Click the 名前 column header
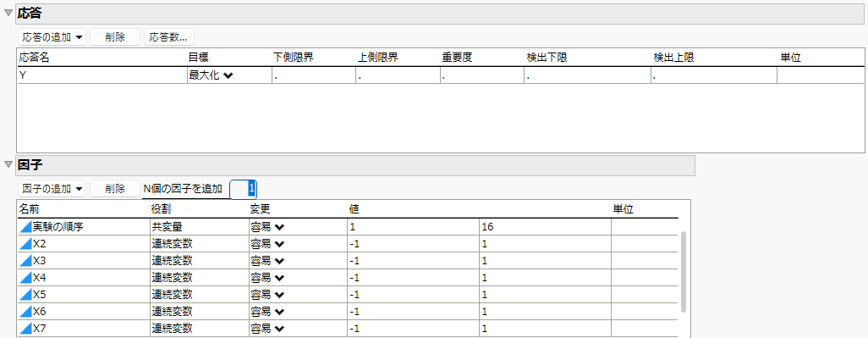 tap(30, 209)
